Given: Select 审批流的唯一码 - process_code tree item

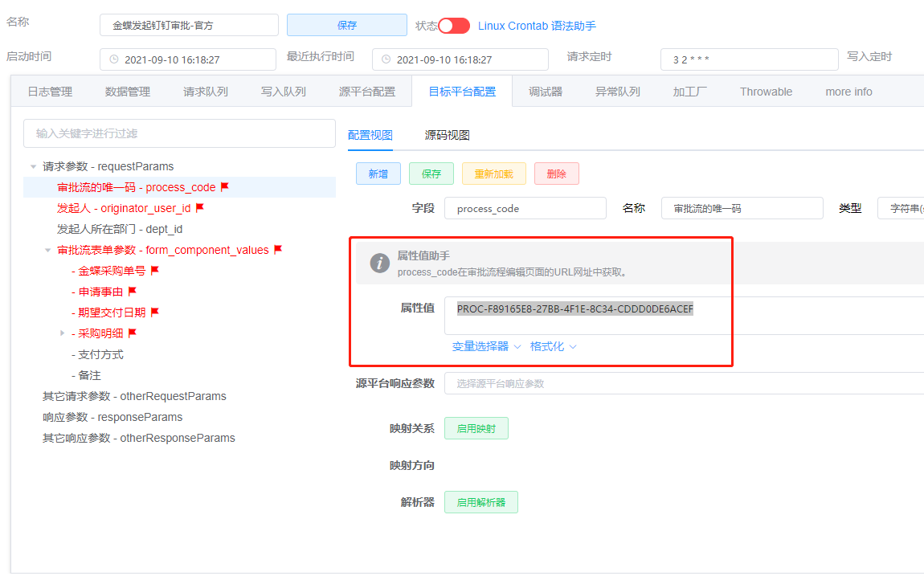Looking at the screenshot, I should [179, 187].
